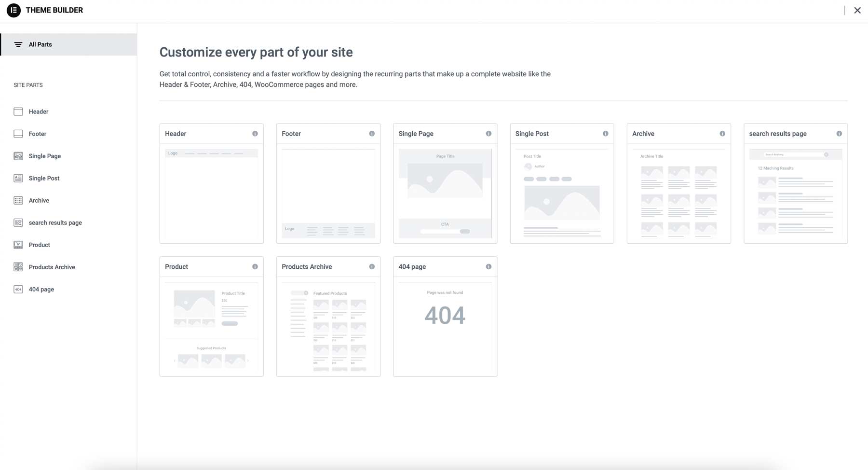Screen dimensions: 868x470
Task: Open the info tooltip on the Header card
Action: [255, 134]
